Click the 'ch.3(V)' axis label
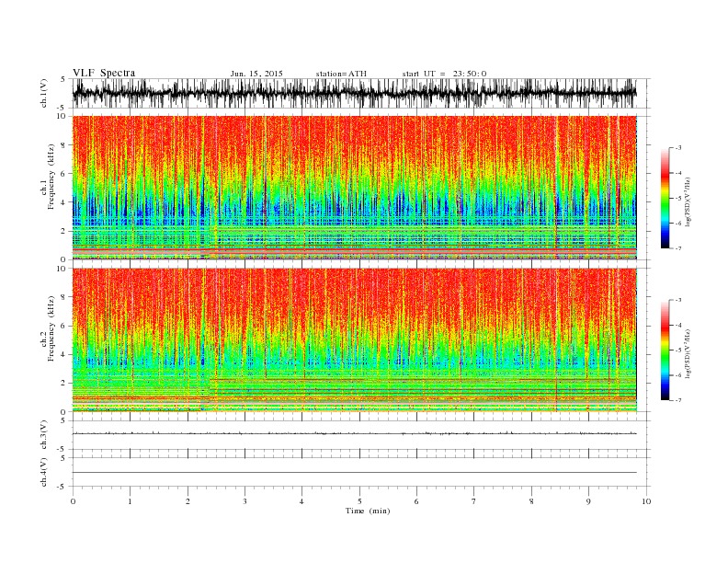Image resolution: width=728 pixels, height=563 pixels. pyautogui.click(x=44, y=435)
